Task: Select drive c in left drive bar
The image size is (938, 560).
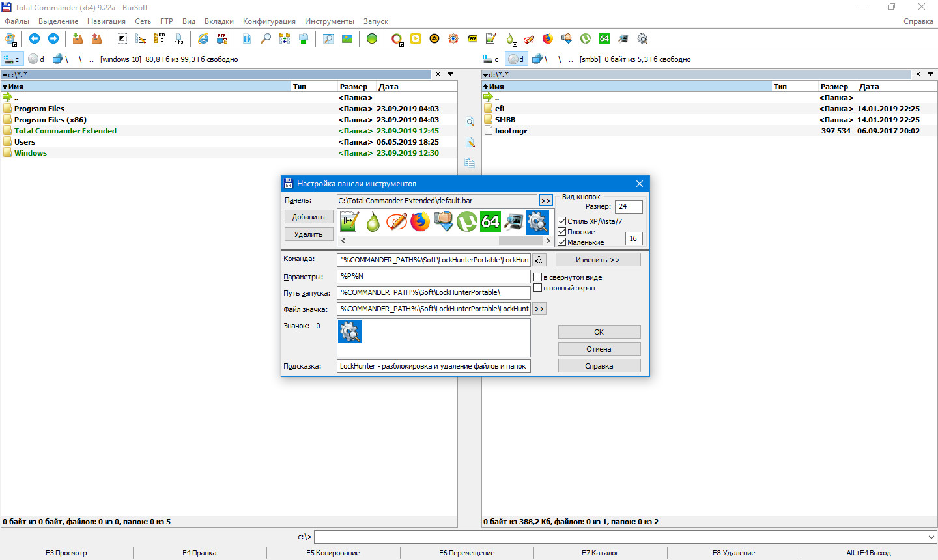Action: tap(13, 59)
